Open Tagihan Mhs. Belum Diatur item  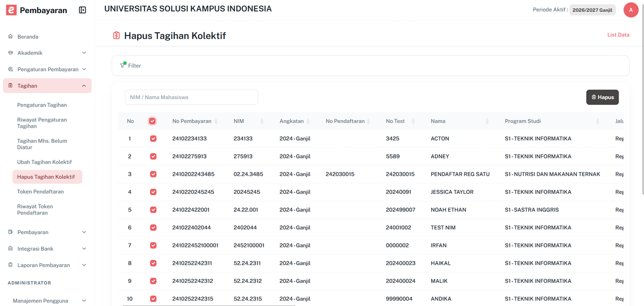[x=42, y=144]
